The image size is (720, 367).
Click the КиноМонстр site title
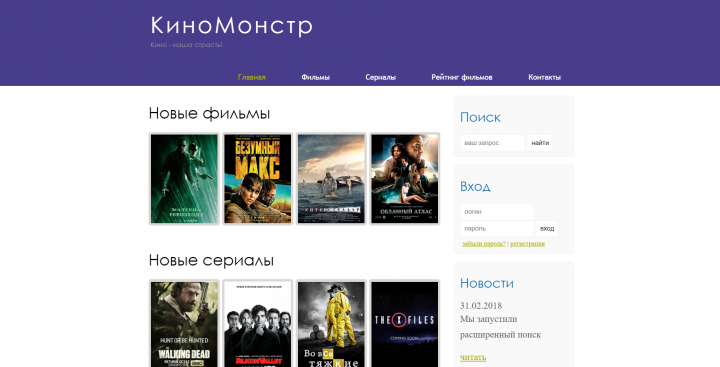(231, 25)
